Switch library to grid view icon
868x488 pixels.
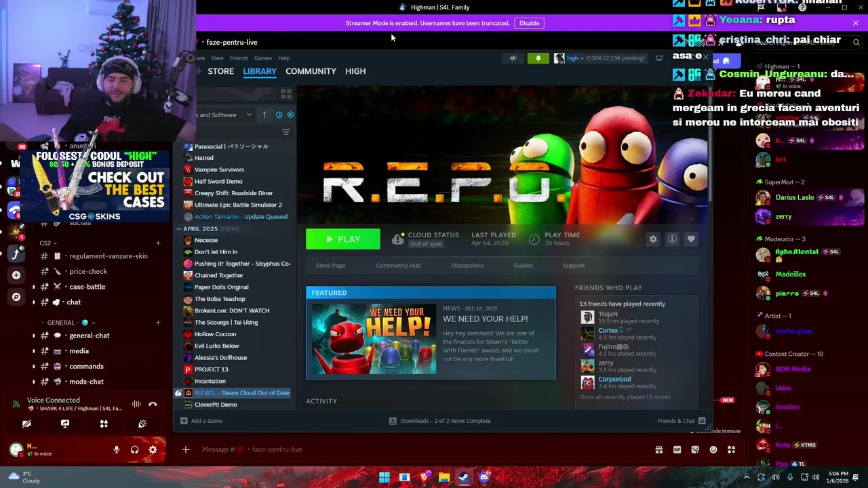[x=285, y=94]
